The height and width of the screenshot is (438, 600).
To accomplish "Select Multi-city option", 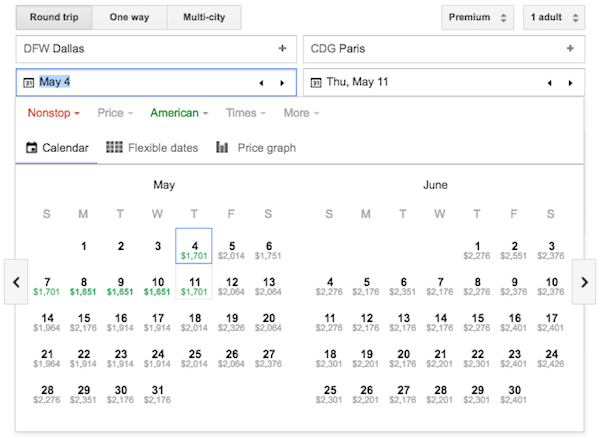I will click(x=204, y=17).
